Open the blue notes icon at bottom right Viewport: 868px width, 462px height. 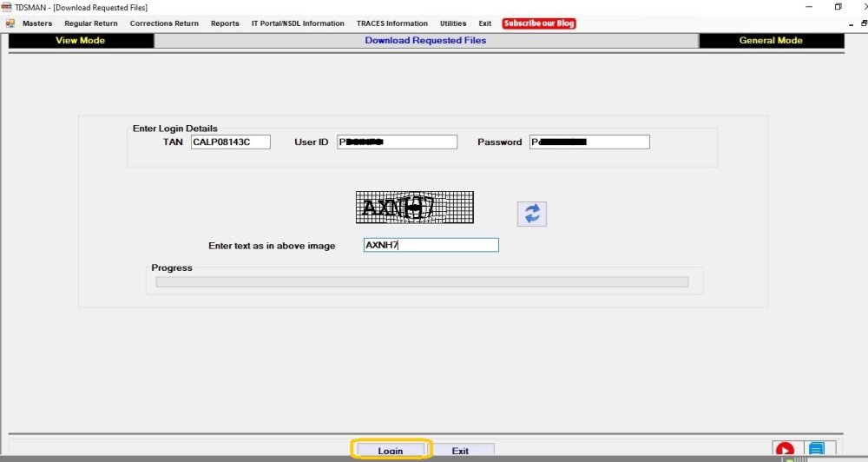pyautogui.click(x=817, y=450)
